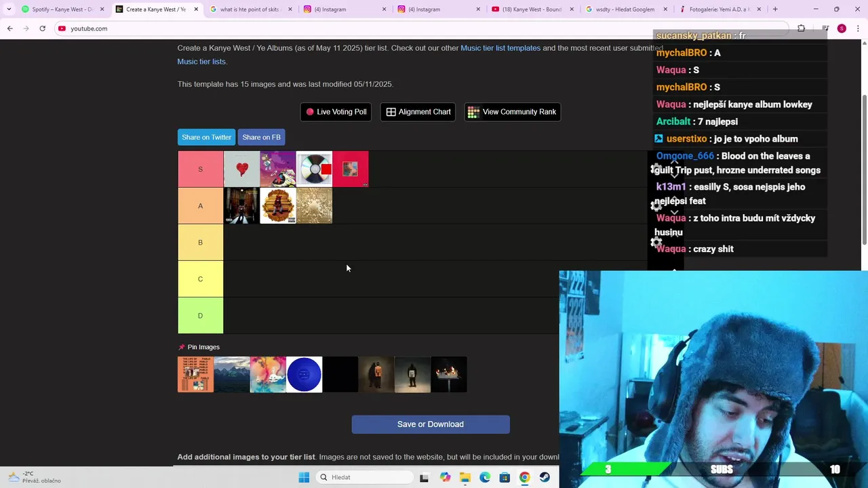Viewport: 868px width, 488px height.
Task: Select the Yeezus CD cover in S tier
Action: click(314, 169)
